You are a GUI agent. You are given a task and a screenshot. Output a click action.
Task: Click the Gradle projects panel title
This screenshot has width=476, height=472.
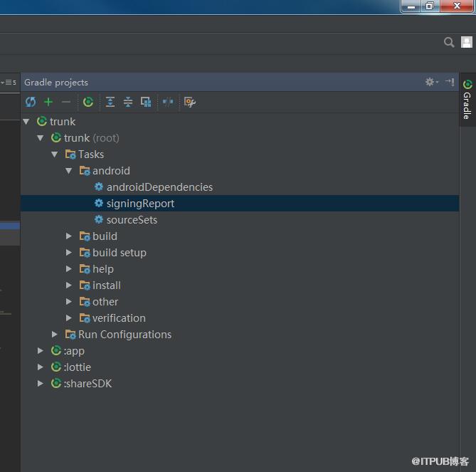56,83
